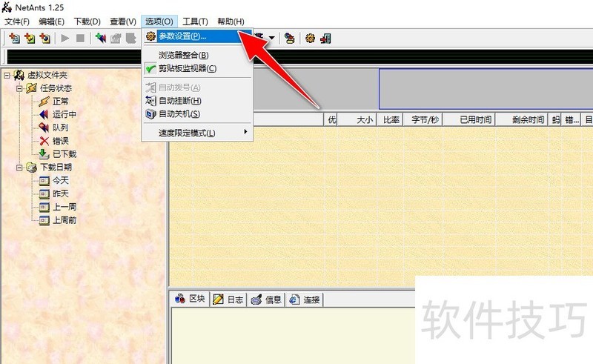Click the NetAnts ant icon in title bar
593x364 pixels.
click(x=7, y=7)
